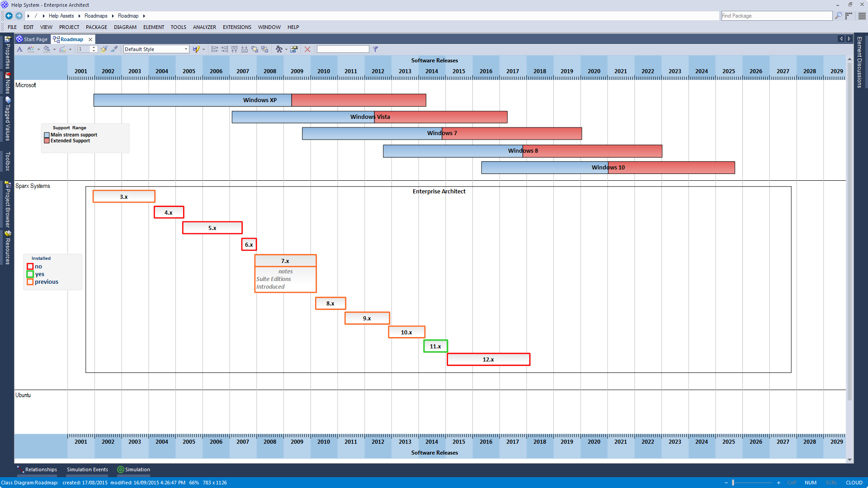
Task: Click the Resources panel icon
Action: coord(7,237)
